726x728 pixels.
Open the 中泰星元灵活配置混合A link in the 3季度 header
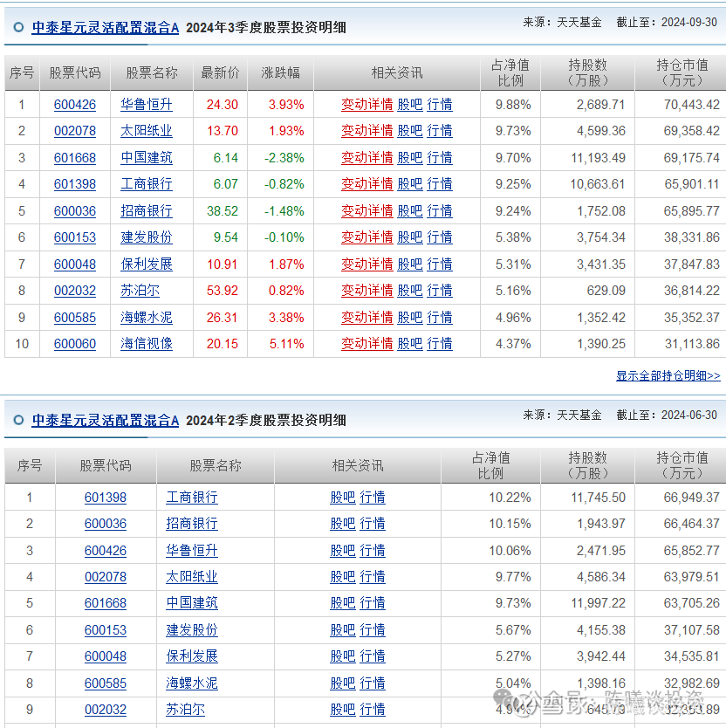pyautogui.click(x=106, y=28)
